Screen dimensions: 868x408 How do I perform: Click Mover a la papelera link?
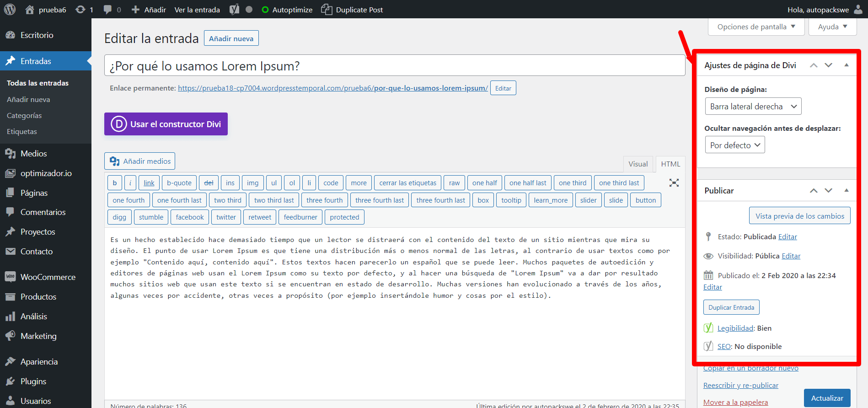pos(735,402)
